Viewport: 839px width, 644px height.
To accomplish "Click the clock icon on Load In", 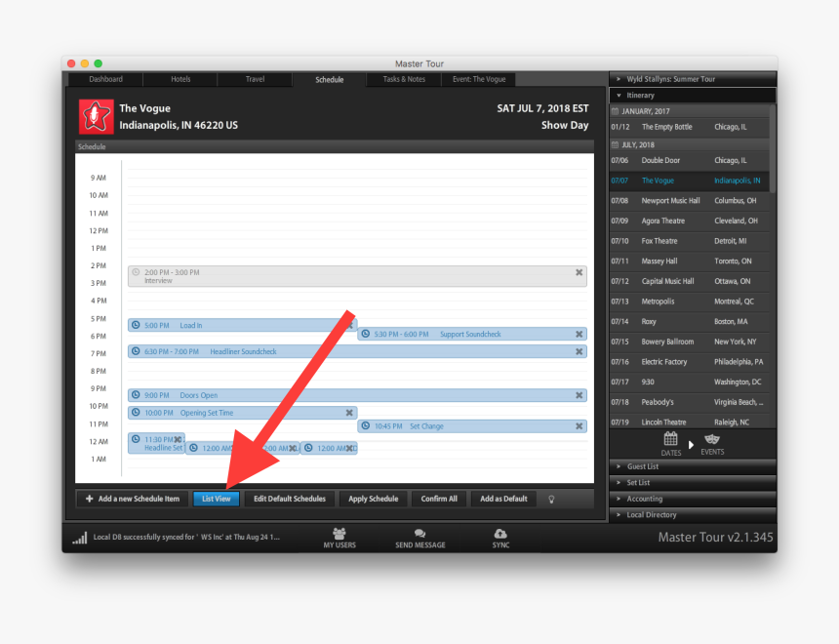I will (x=136, y=325).
